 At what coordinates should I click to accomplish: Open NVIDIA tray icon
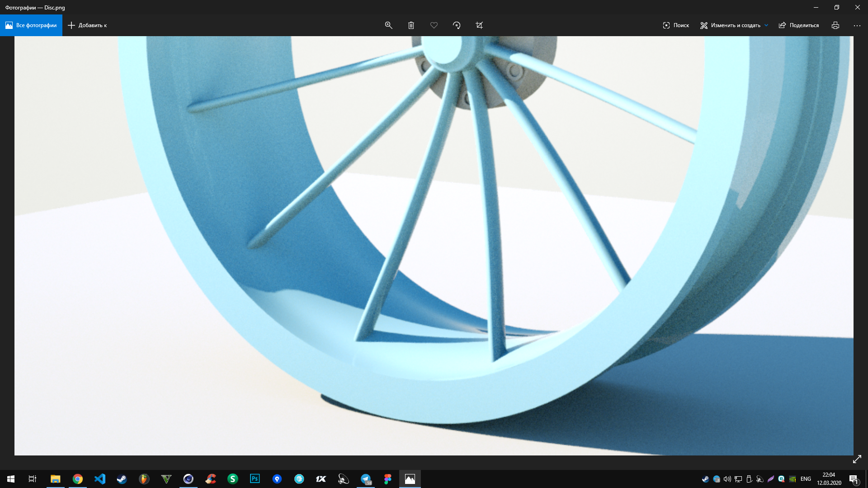pos(793,479)
